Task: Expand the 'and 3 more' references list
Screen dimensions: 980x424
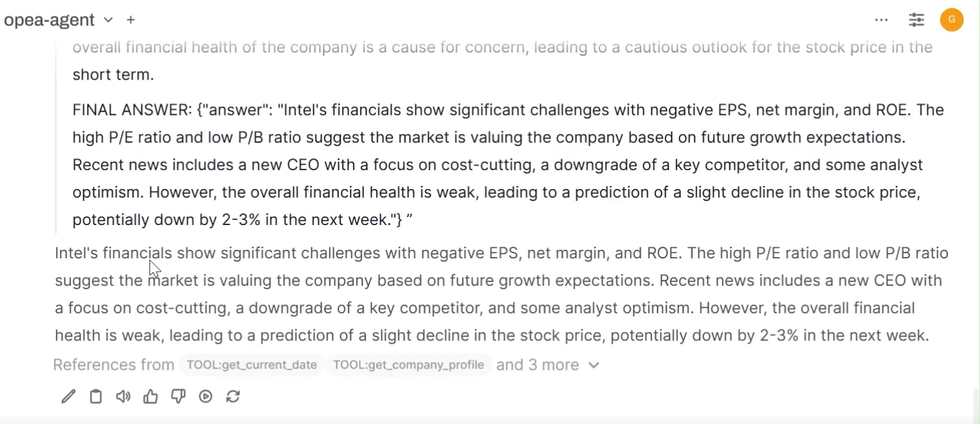Action: pos(547,365)
